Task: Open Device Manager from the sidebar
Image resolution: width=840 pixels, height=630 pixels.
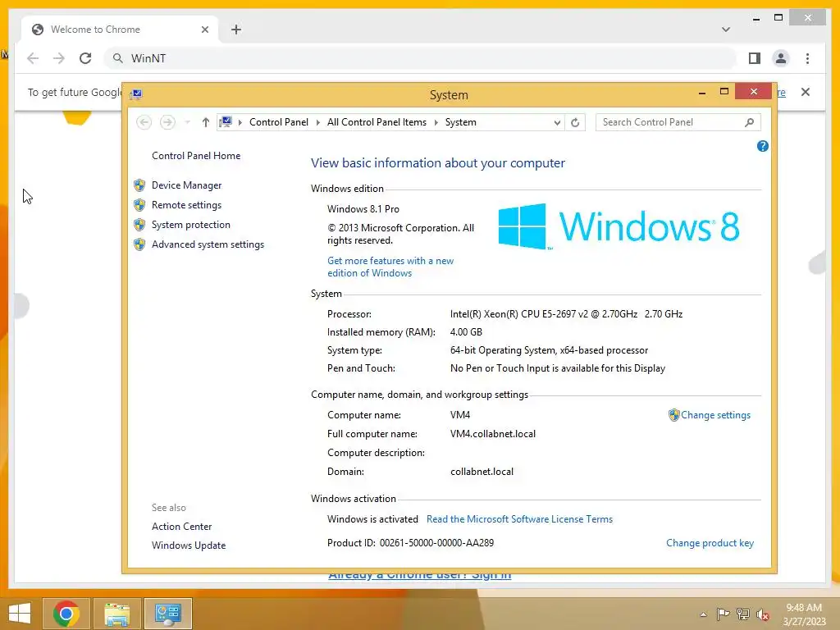Action: (x=186, y=185)
